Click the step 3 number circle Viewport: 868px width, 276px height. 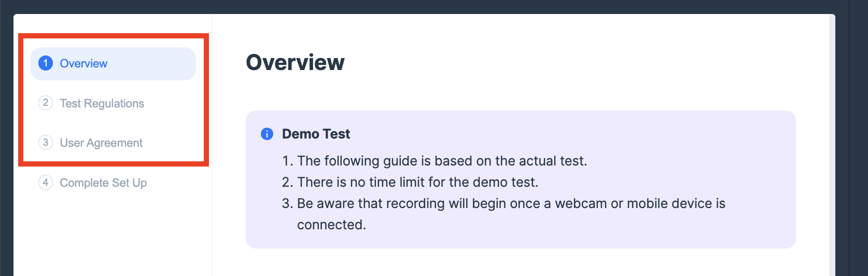[x=46, y=142]
